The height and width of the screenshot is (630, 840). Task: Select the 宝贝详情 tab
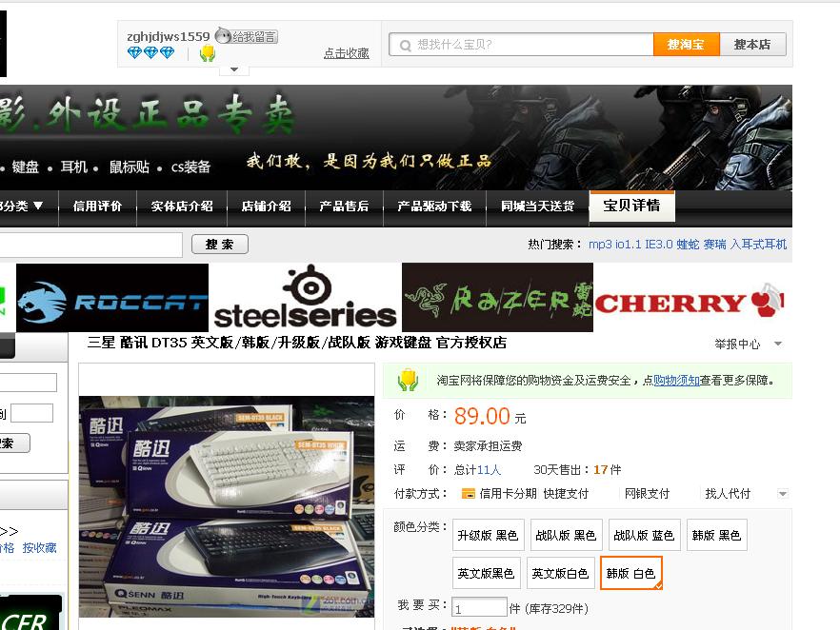631,206
